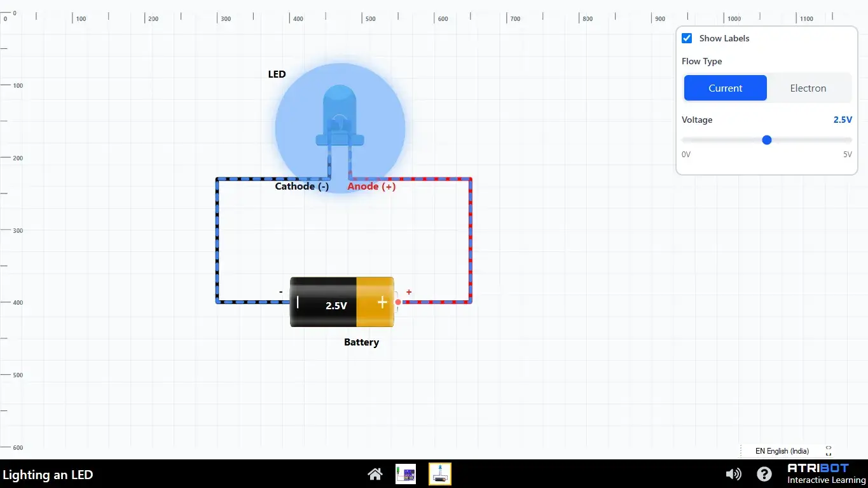Viewport: 868px width, 488px height.
Task: Mute the sound with speaker icon
Action: 734,474
